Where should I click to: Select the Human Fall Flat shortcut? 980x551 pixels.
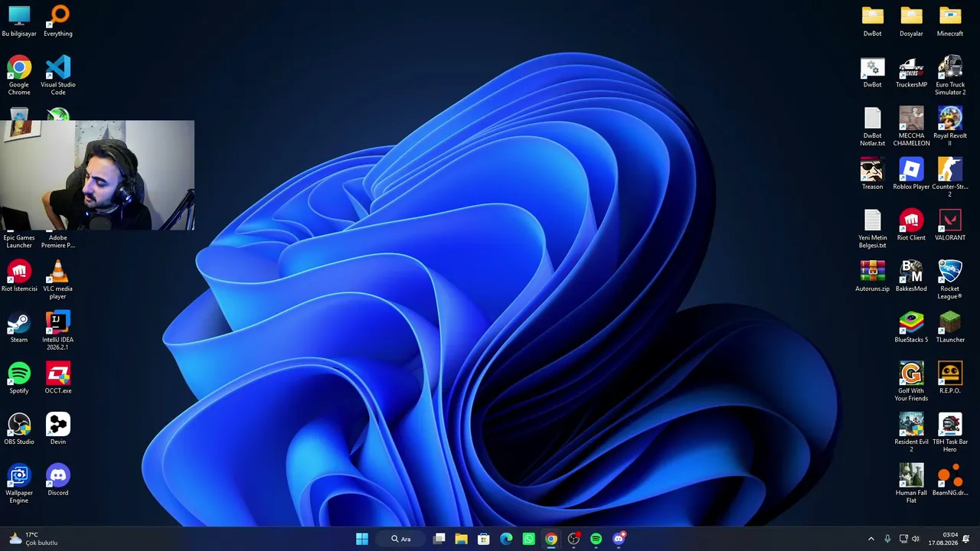tap(911, 484)
